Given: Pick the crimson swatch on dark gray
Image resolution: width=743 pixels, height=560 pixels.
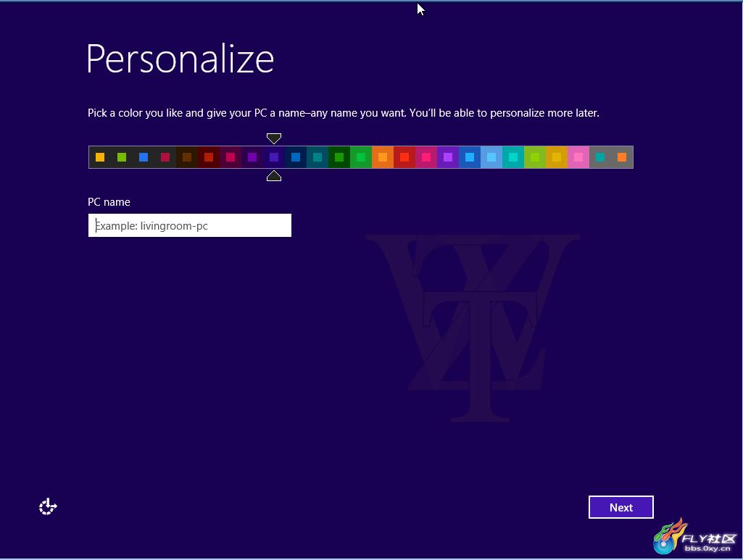Looking at the screenshot, I should 165,157.
